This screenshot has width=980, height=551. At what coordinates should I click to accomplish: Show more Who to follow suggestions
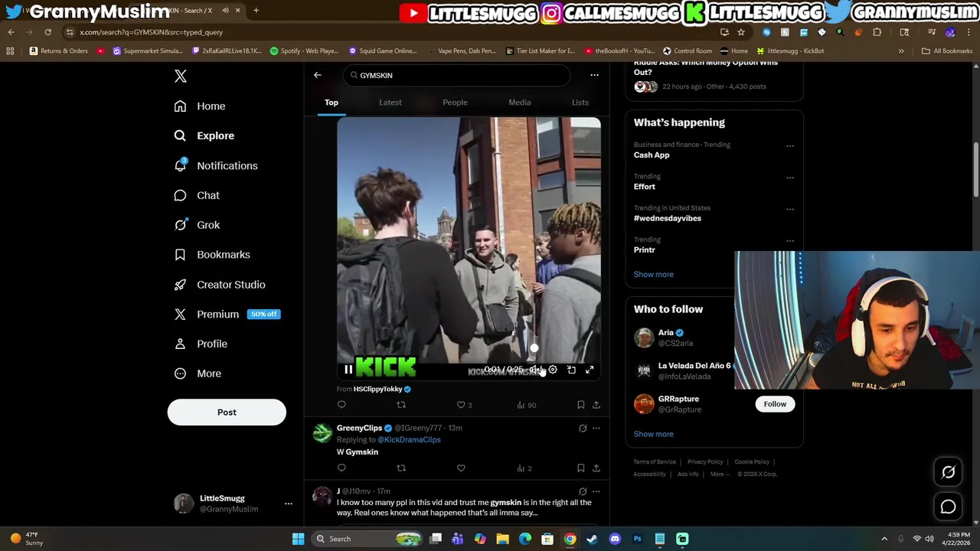click(654, 434)
